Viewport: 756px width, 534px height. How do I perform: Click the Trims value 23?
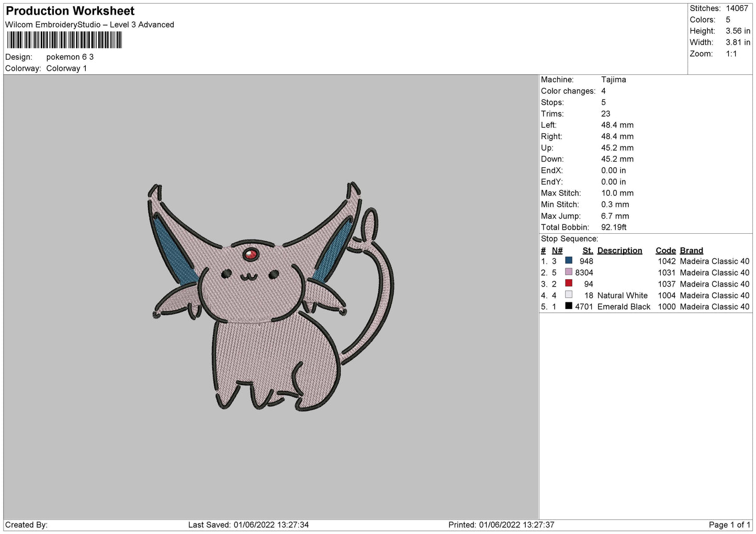click(x=606, y=113)
